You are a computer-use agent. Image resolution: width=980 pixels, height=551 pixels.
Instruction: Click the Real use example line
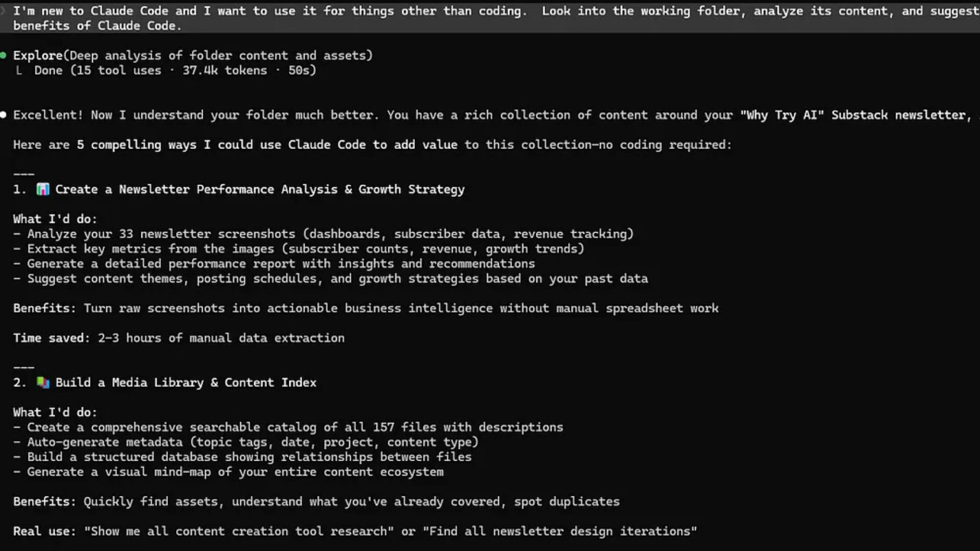click(355, 531)
